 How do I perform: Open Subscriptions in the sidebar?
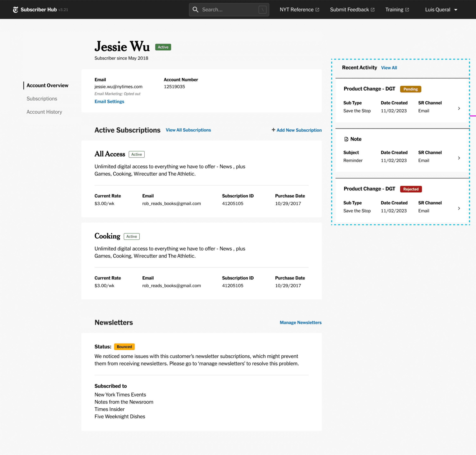(x=42, y=99)
